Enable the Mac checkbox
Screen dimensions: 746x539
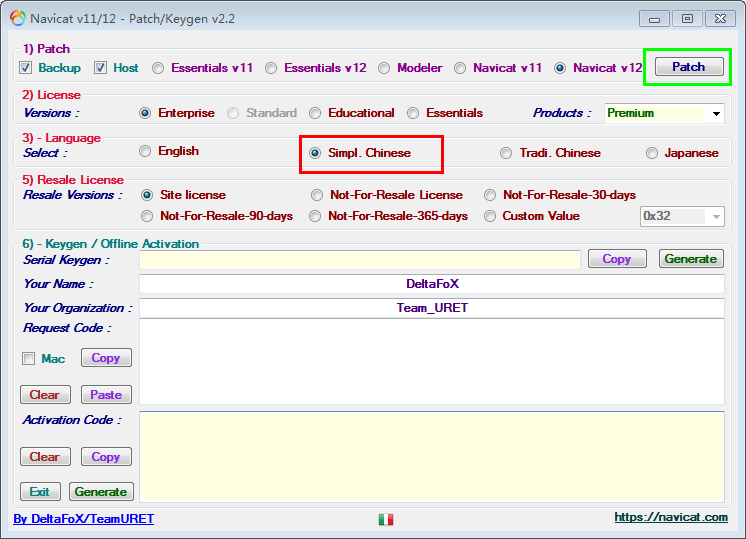(29, 358)
